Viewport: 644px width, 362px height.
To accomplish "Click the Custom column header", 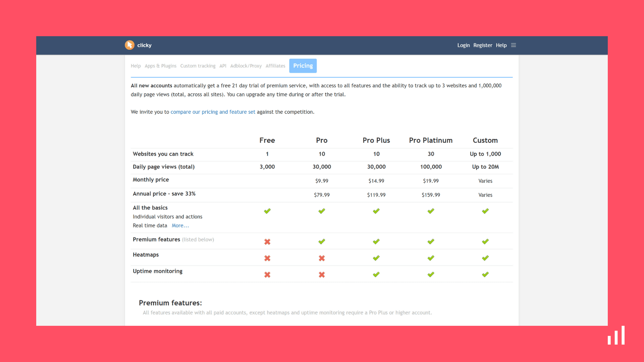I will click(x=485, y=140).
